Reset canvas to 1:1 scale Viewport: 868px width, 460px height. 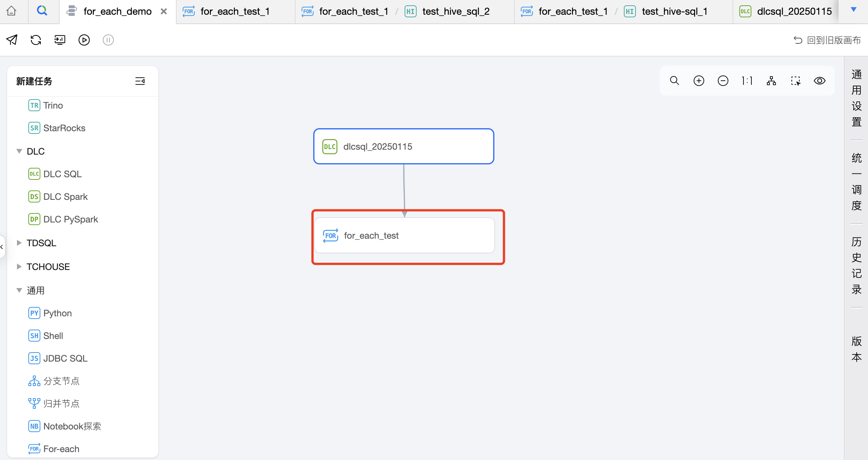pos(747,81)
